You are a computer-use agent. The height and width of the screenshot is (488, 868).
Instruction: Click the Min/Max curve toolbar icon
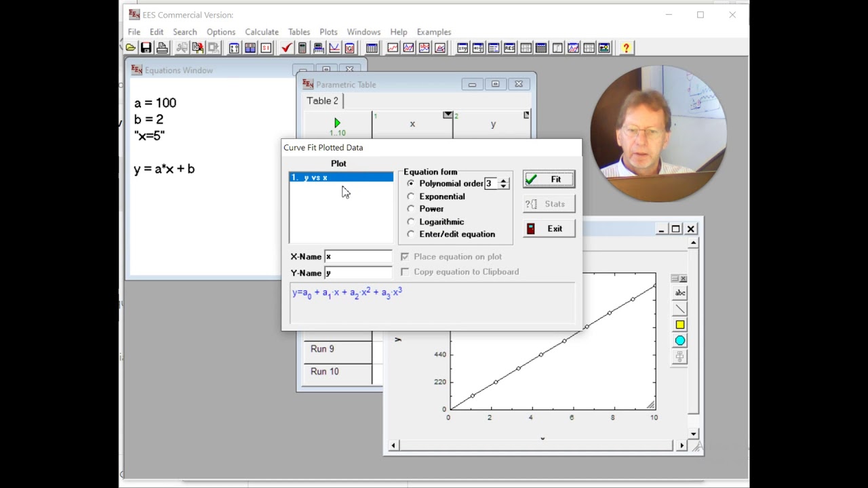click(334, 48)
